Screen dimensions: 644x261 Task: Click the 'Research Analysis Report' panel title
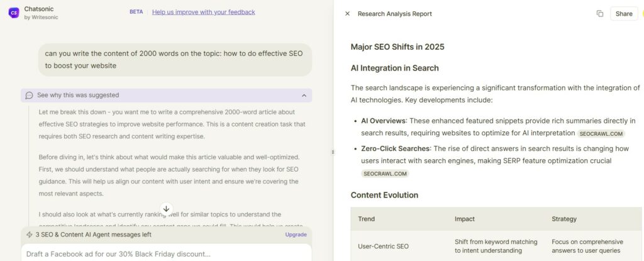pyautogui.click(x=395, y=14)
